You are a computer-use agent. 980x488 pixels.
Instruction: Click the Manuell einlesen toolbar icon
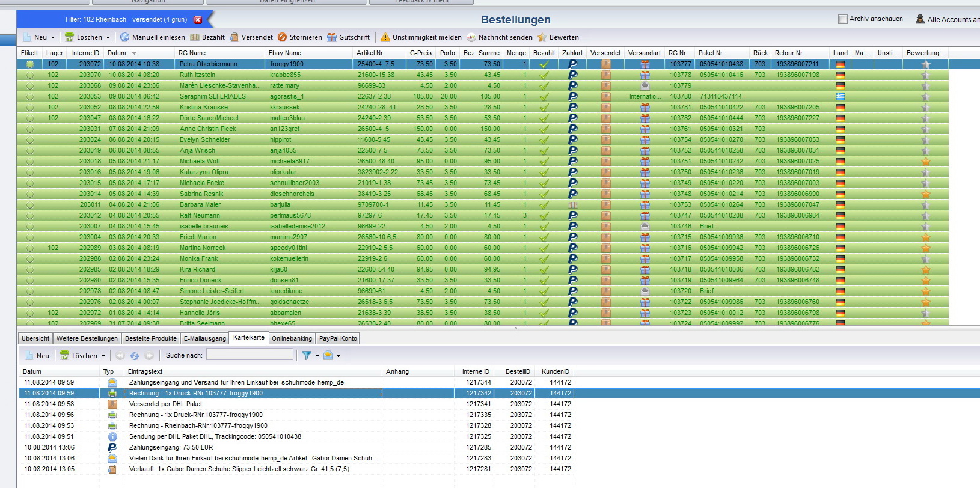click(125, 37)
